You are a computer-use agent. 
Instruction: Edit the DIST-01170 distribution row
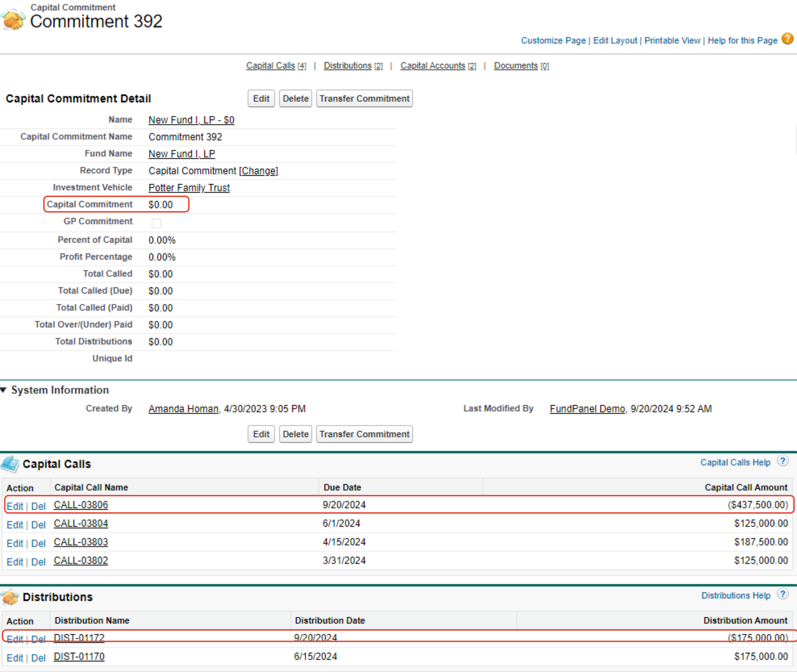tap(14, 658)
